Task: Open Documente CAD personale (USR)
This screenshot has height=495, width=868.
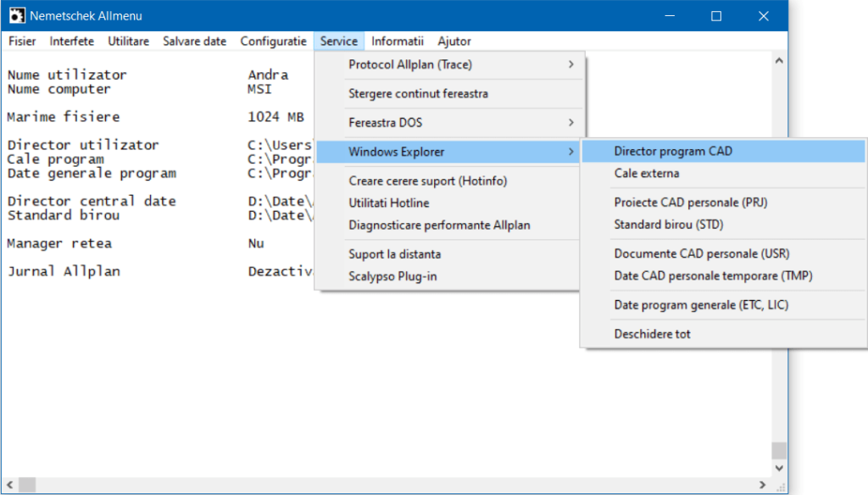Action: pos(724,253)
